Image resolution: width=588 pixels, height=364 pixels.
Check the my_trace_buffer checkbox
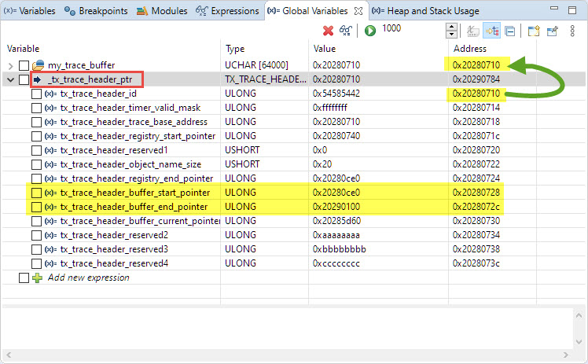pyautogui.click(x=24, y=65)
